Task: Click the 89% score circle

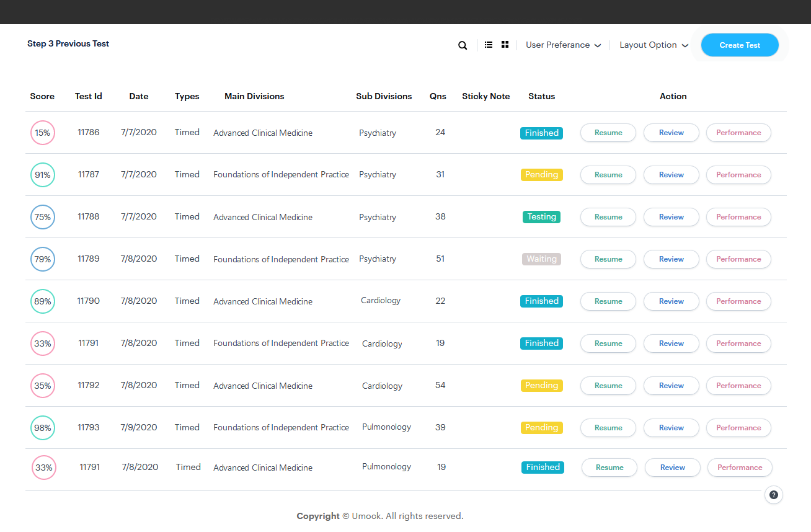Action: (43, 301)
